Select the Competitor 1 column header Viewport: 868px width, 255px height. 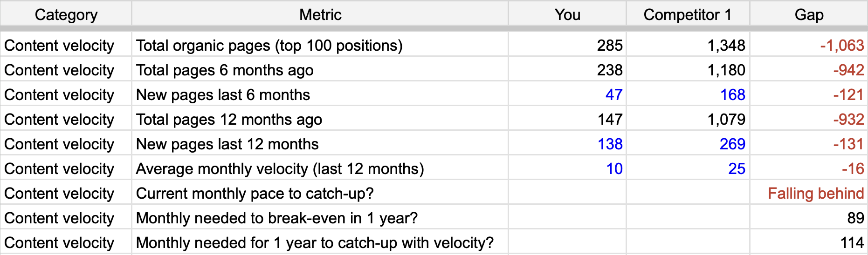point(687,15)
